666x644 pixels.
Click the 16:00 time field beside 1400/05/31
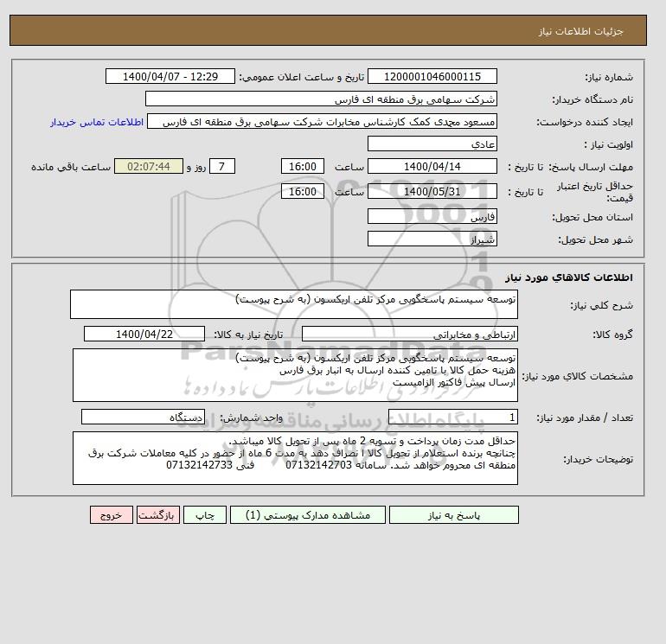click(x=303, y=191)
